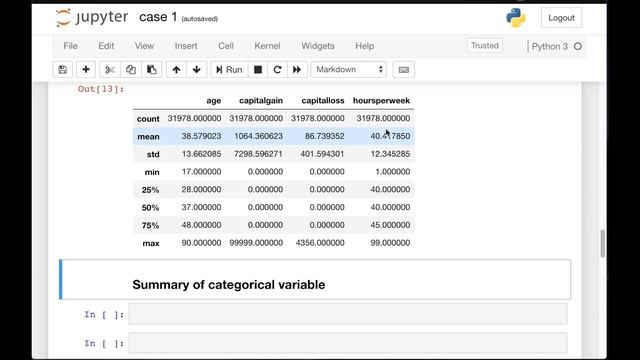This screenshot has height=360, width=640.
Task: Open the cell type Markdown dropdown
Action: tap(349, 70)
